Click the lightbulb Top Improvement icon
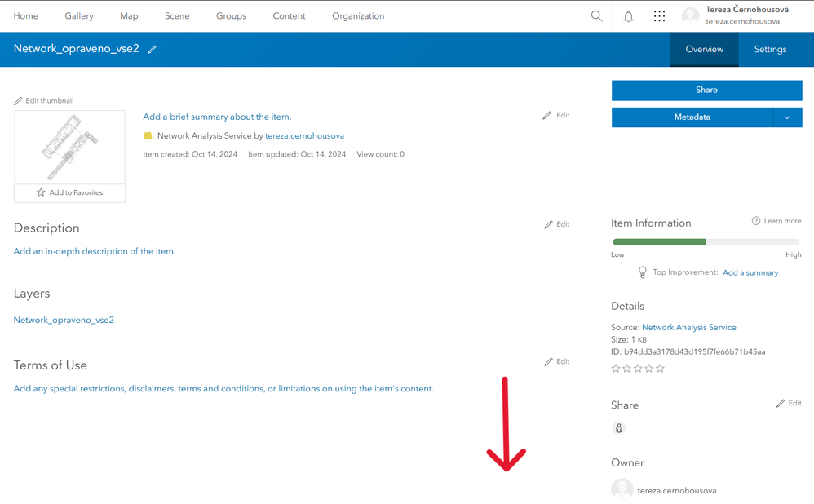This screenshot has width=814, height=504. (x=642, y=272)
